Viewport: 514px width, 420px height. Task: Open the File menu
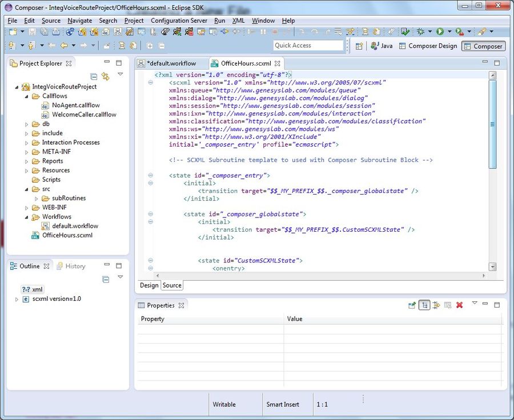tap(12, 21)
